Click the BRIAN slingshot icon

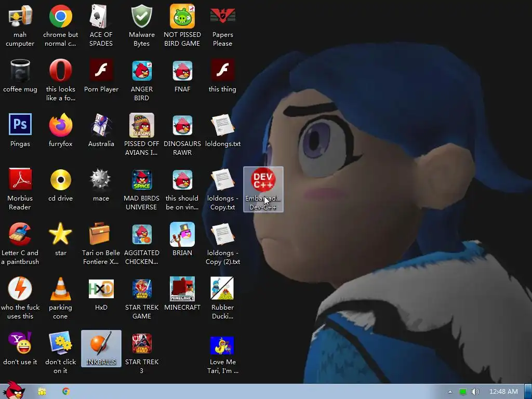pos(182,240)
